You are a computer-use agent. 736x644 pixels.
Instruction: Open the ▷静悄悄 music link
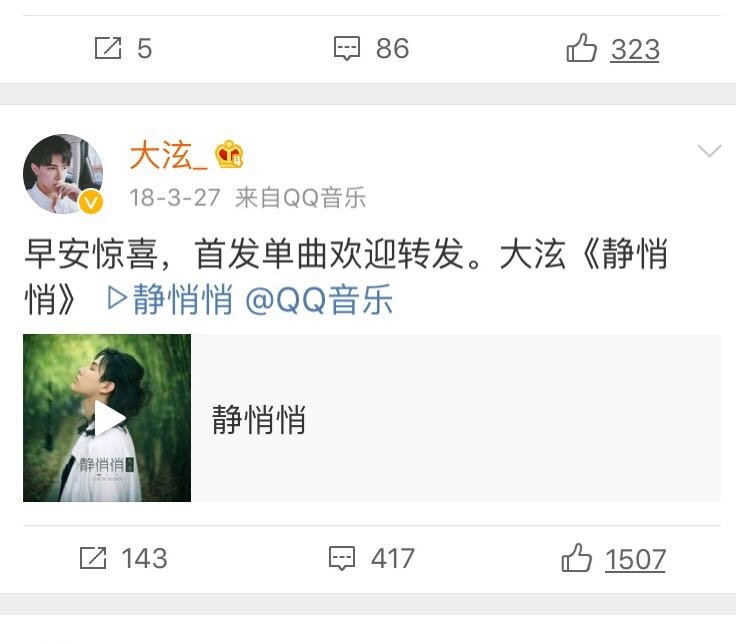pyautogui.click(x=170, y=299)
